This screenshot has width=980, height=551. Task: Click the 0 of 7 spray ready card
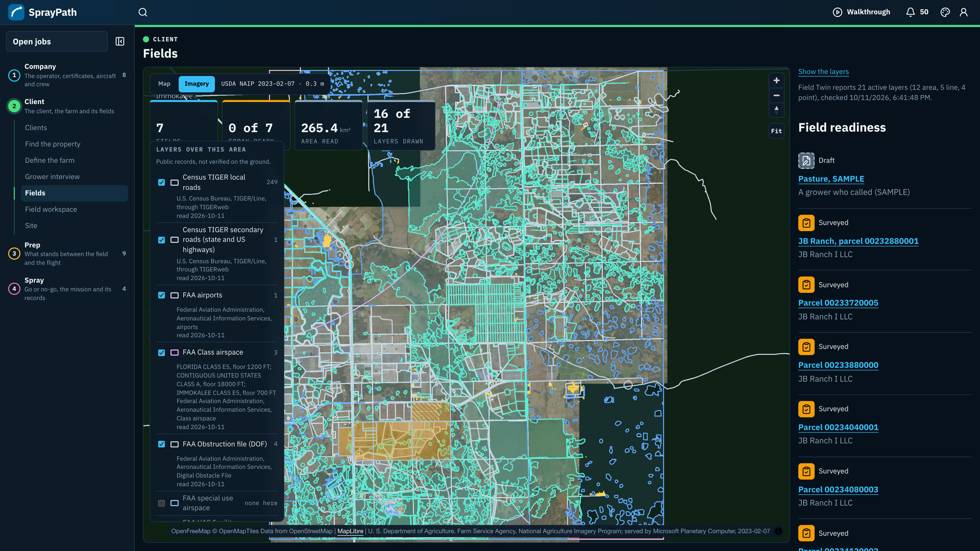[x=256, y=126]
